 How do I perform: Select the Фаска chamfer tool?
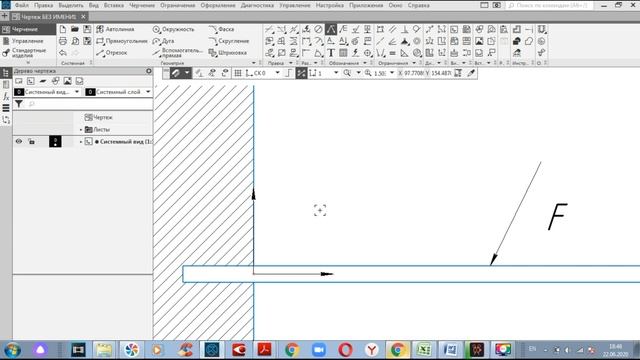[x=221, y=29]
